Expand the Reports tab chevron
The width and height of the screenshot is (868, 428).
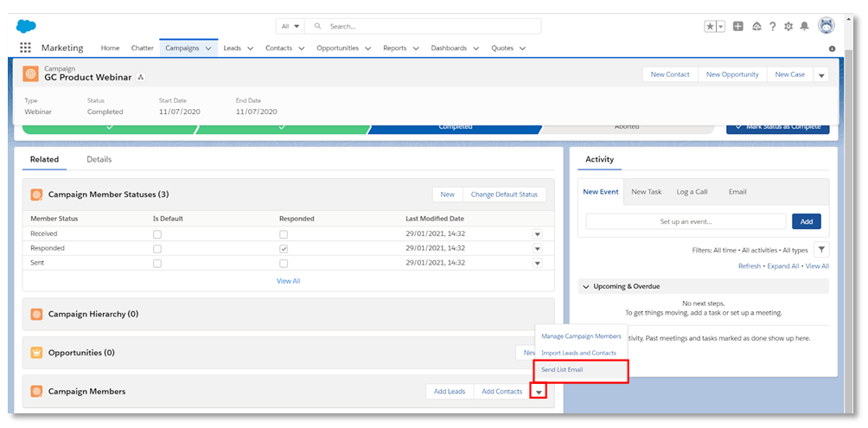coord(416,48)
